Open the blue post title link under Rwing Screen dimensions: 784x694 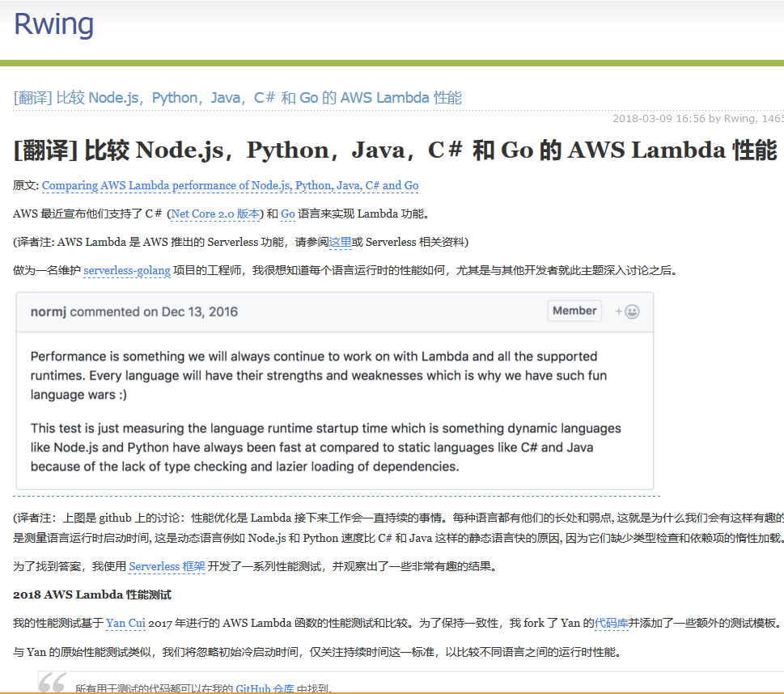tap(238, 98)
